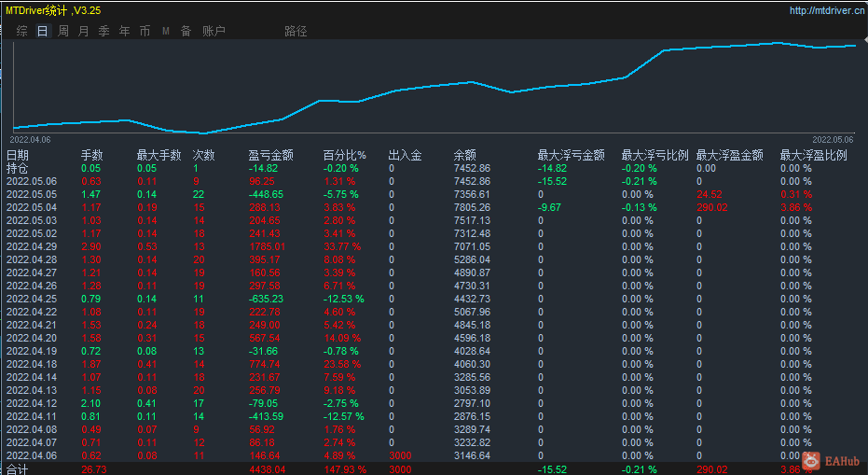Image resolution: width=868 pixels, height=475 pixels.
Task: Open the 路径 path tab
Action: pos(296,31)
